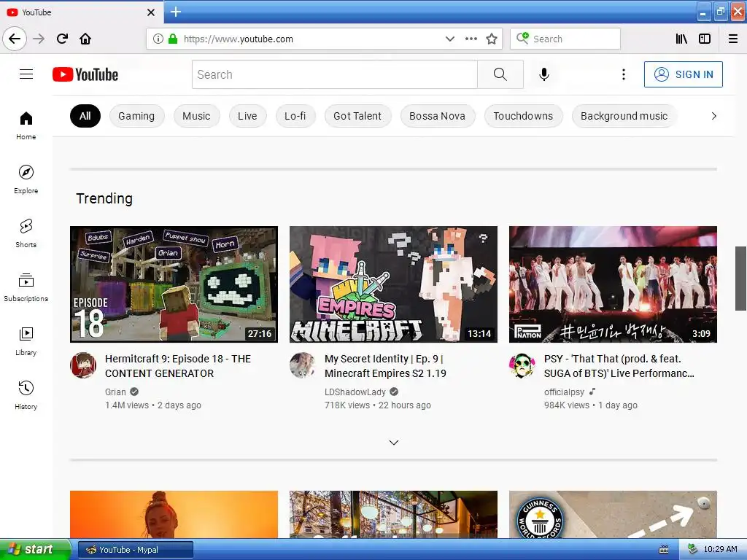Open YouTube settings three-dot menu
Image resolution: width=747 pixels, height=560 pixels.
pyautogui.click(x=623, y=74)
